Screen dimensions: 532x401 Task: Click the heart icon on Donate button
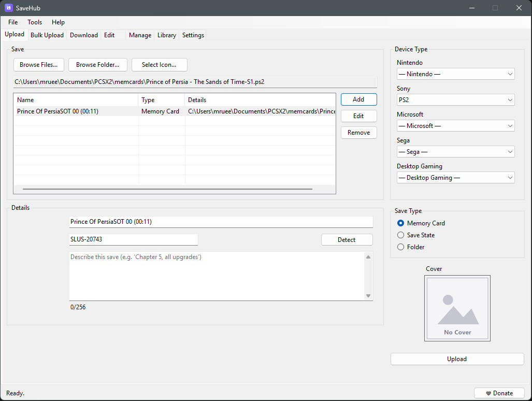pos(488,393)
